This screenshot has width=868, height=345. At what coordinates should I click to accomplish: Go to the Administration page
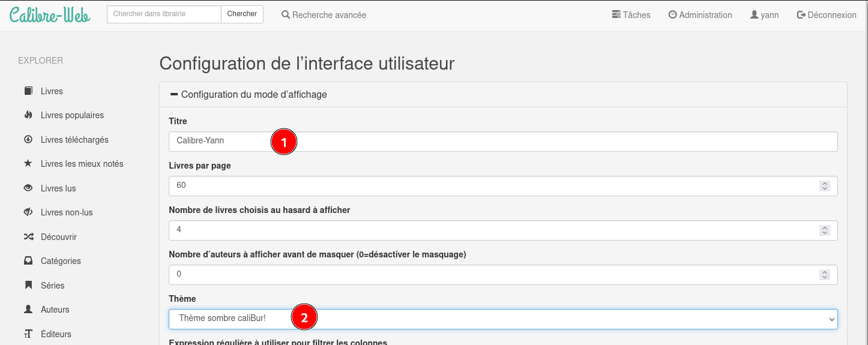[700, 15]
